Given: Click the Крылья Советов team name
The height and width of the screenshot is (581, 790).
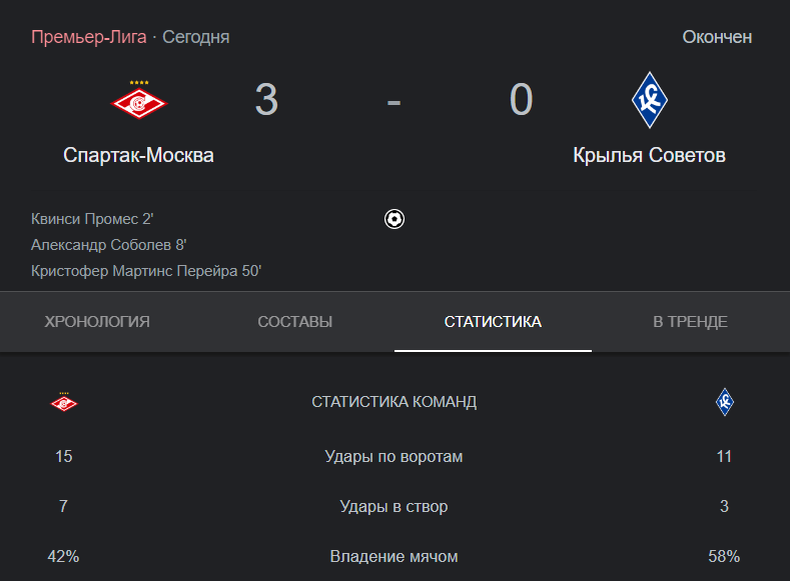Looking at the screenshot, I should point(649,155).
